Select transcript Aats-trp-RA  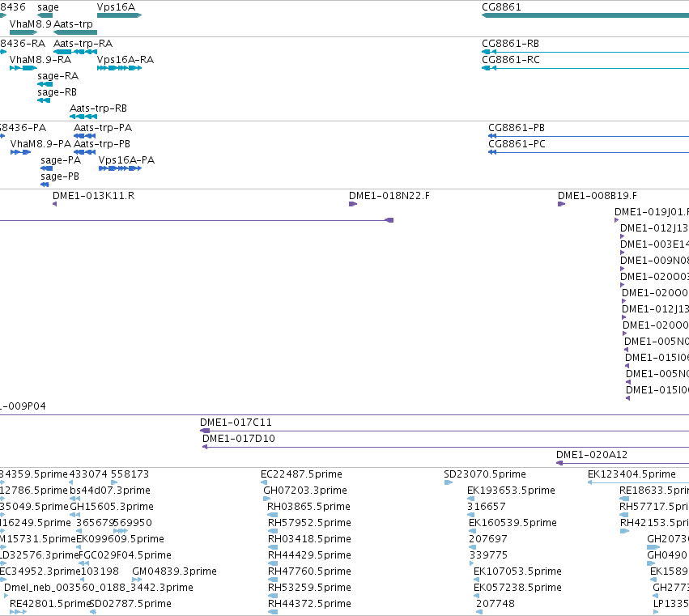click(75, 52)
